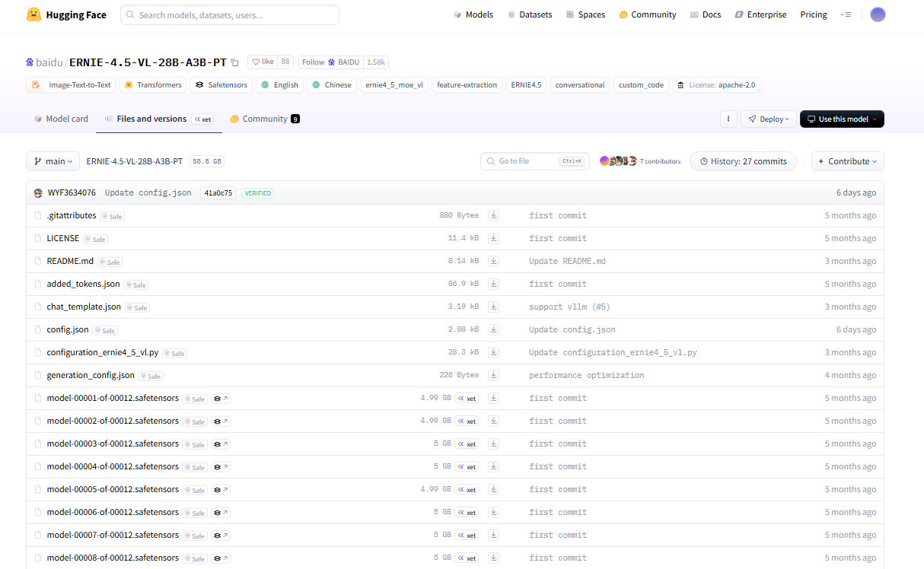The image size is (924, 569).
Task: Open the Pricing page
Action: click(814, 14)
